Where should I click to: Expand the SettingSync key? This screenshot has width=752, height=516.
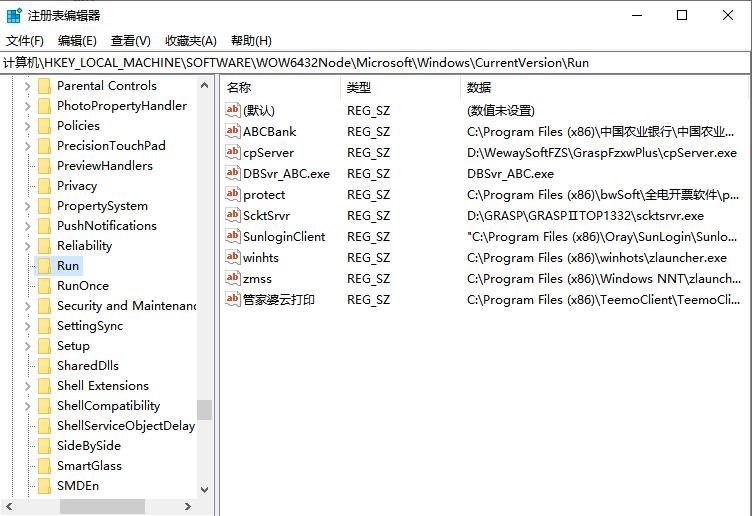point(27,326)
